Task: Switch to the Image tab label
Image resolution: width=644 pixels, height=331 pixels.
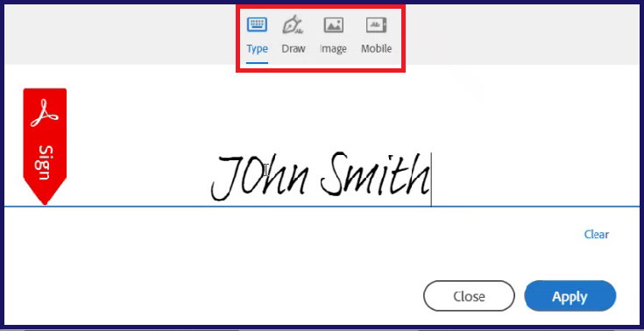Action: tap(333, 49)
